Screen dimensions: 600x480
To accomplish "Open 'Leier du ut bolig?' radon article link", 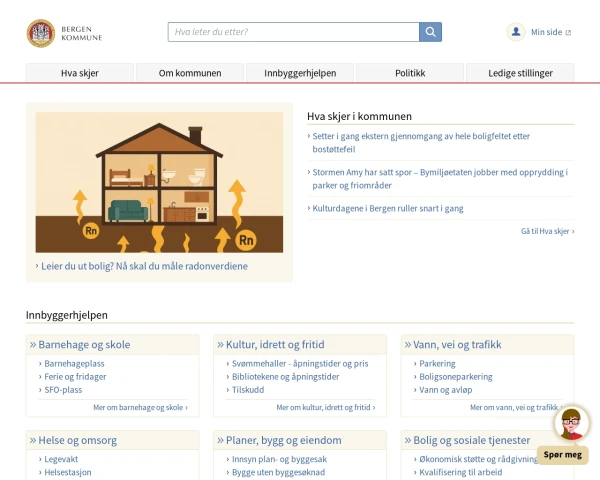I will tap(144, 266).
